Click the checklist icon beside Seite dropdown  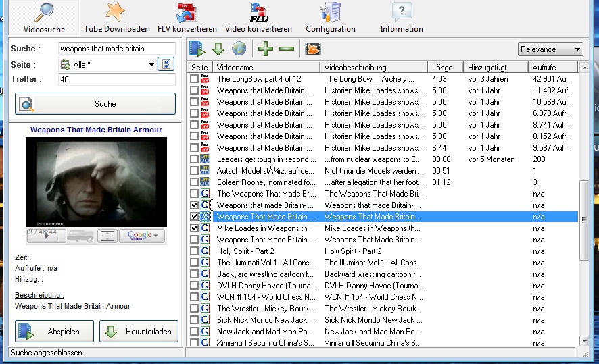point(166,65)
